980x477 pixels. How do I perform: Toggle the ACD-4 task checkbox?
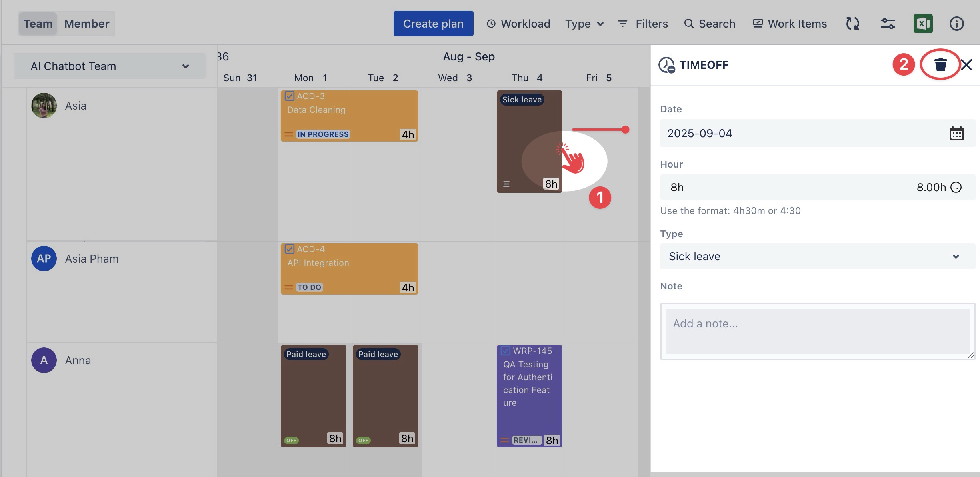[x=290, y=249]
